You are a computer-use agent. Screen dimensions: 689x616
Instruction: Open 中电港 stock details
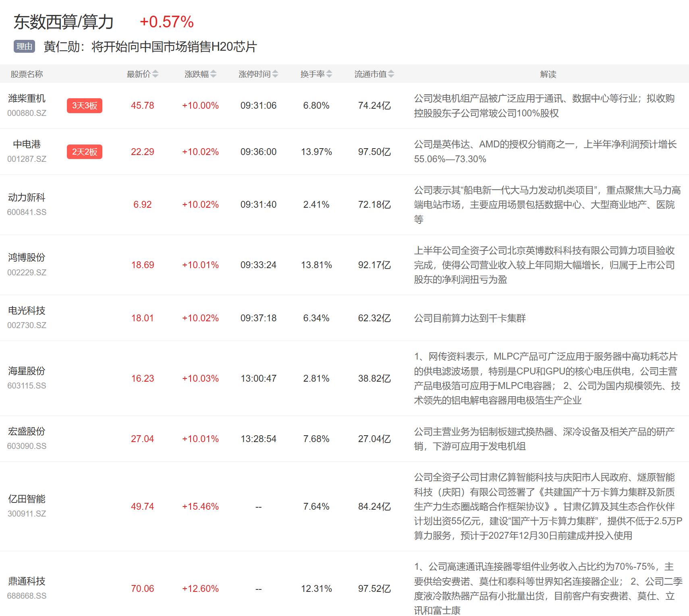[x=27, y=145]
